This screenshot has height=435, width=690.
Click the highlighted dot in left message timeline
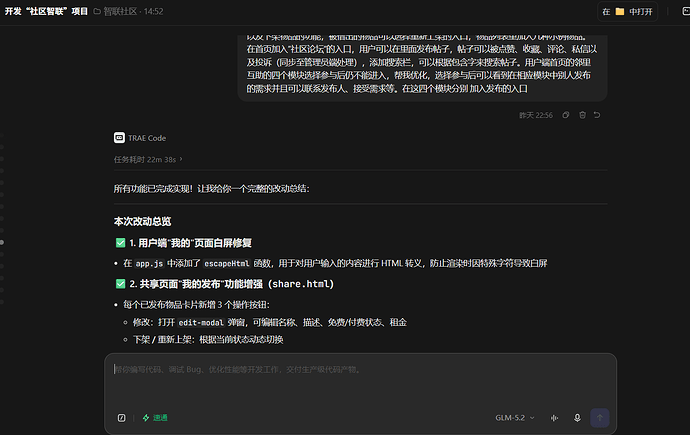(2, 242)
